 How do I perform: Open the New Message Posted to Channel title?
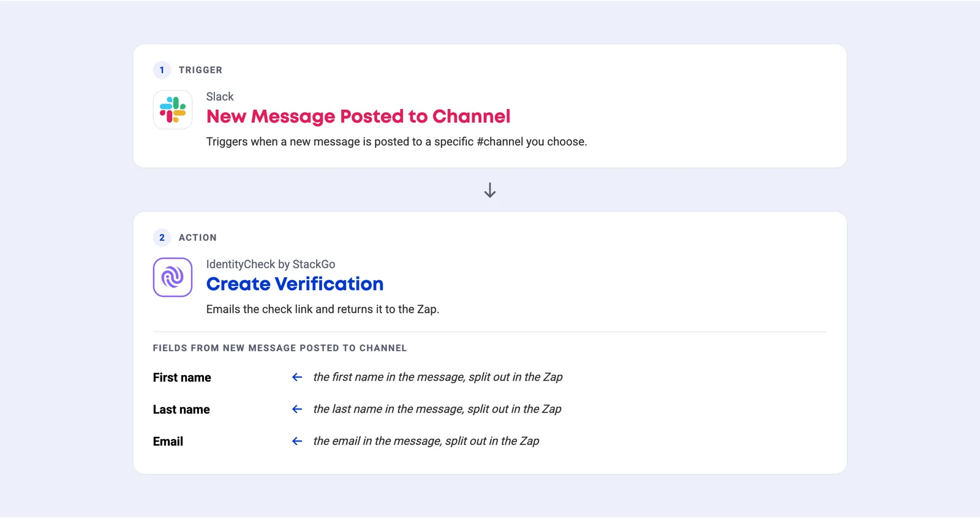[358, 116]
